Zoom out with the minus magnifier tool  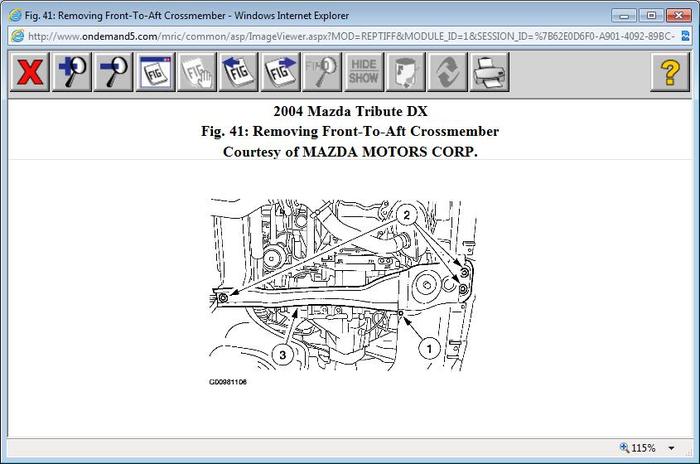pyautogui.click(x=113, y=72)
